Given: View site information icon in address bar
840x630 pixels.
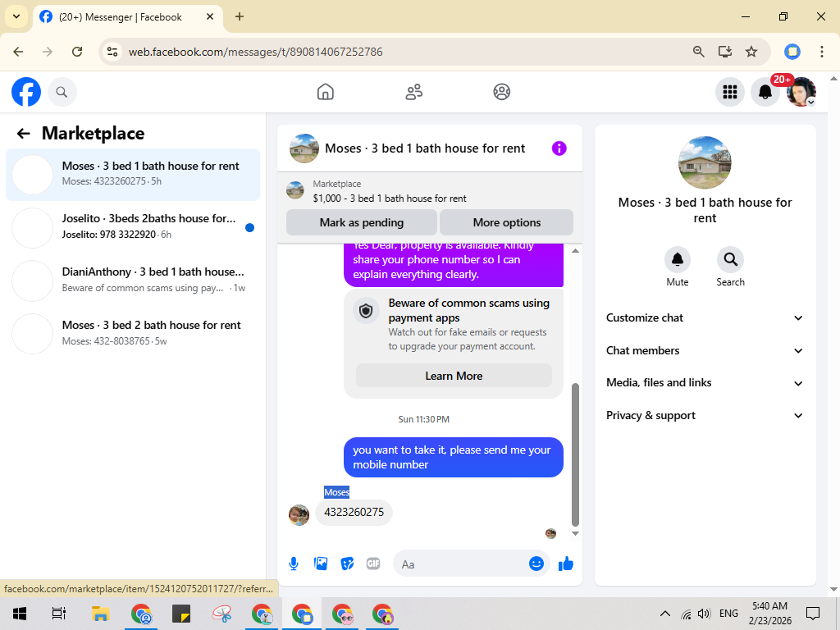Looking at the screenshot, I should pos(112,52).
